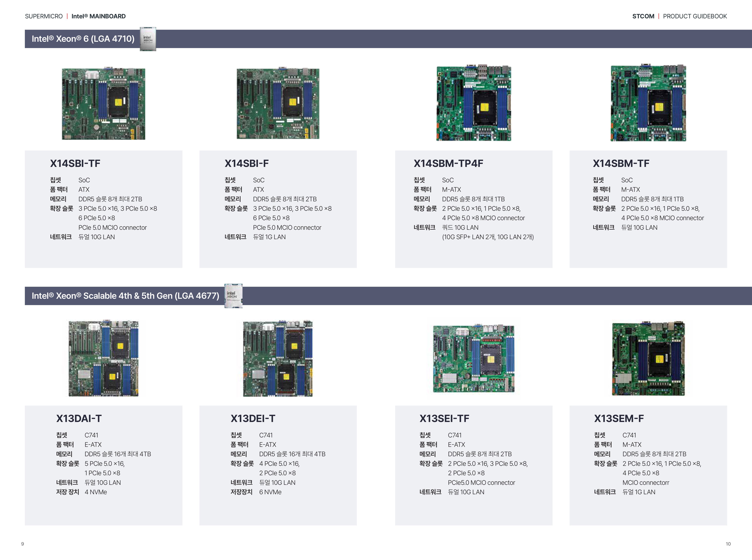Click 'DDR5 슬롯 8개 최대 1TB' under X14SBM-TP4F
This screenshot has height=560, width=752.
[x=473, y=199]
